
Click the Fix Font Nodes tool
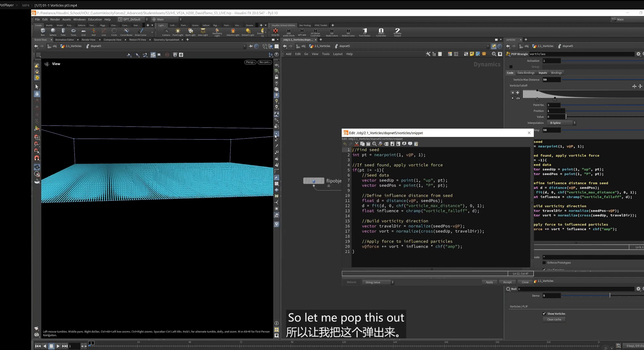[365, 33]
